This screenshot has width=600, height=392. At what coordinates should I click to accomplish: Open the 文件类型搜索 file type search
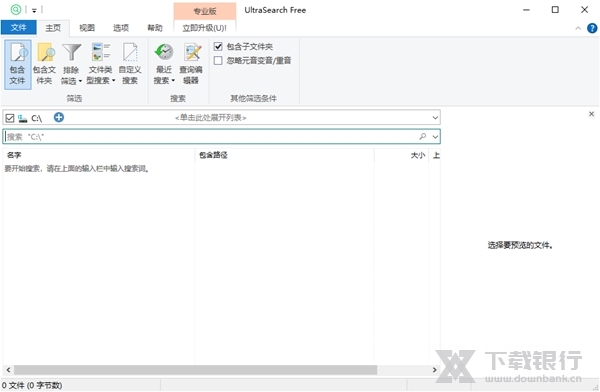tap(101, 64)
